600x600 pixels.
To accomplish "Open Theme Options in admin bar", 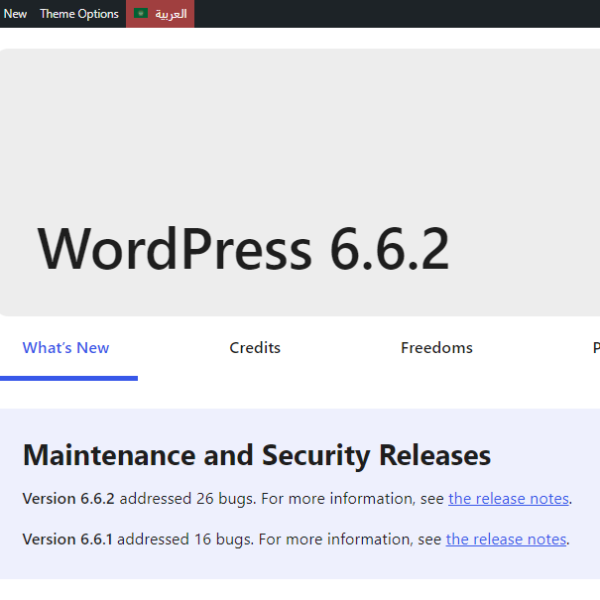I will click(79, 14).
